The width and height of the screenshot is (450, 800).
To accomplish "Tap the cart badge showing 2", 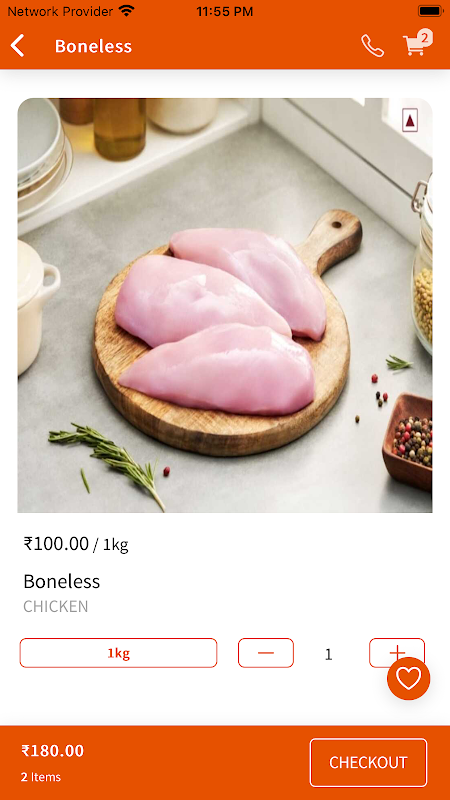I will (x=424, y=37).
